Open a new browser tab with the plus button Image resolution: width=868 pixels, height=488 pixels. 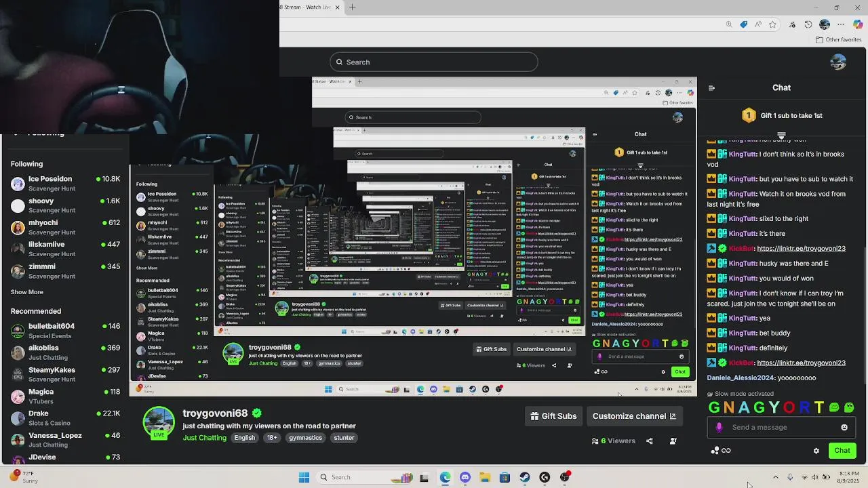(352, 7)
